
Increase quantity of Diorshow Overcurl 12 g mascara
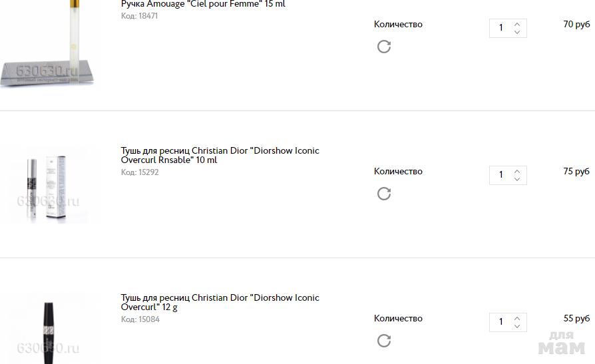click(x=517, y=318)
